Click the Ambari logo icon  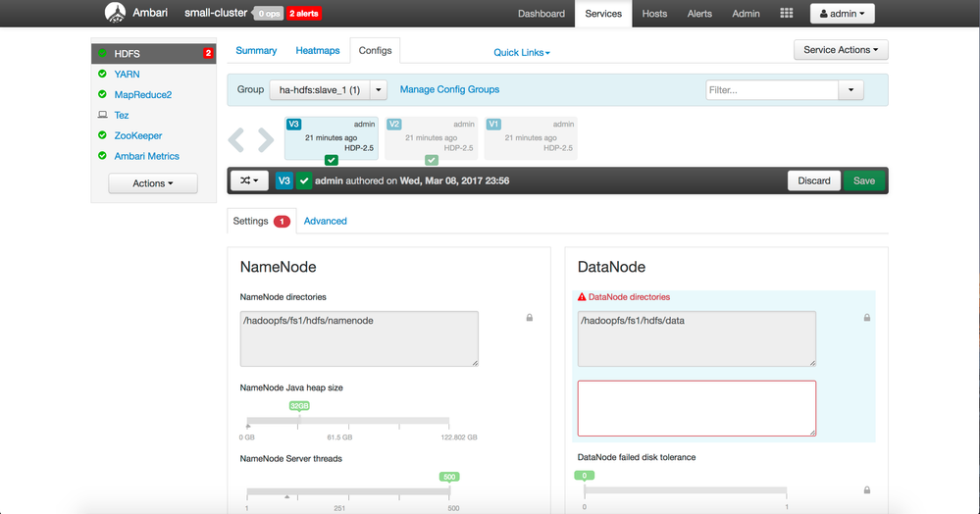click(x=115, y=13)
